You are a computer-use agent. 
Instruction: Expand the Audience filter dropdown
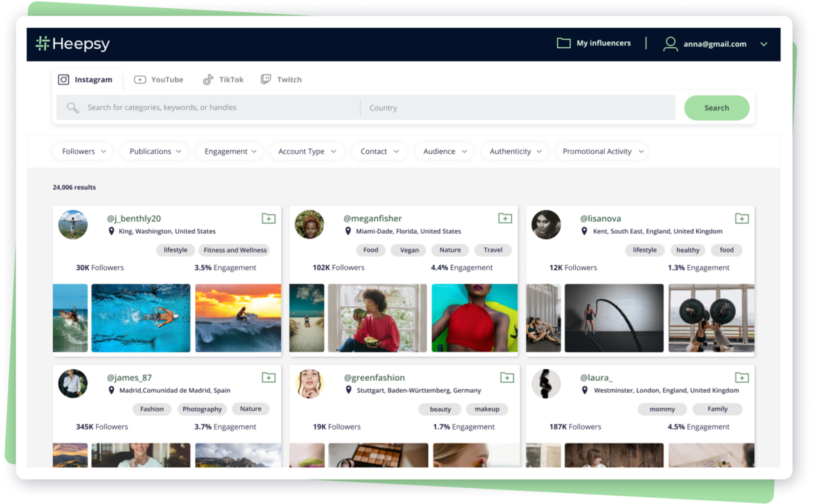(444, 151)
